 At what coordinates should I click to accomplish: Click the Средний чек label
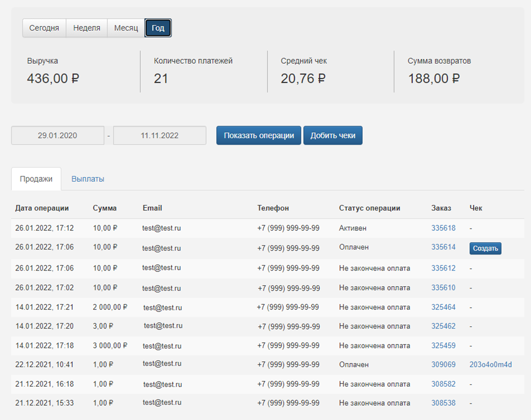[304, 61]
